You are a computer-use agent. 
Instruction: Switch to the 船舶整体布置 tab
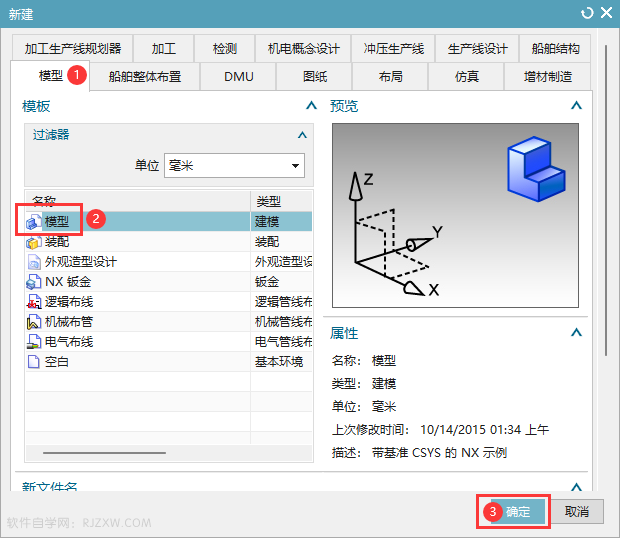(x=145, y=76)
